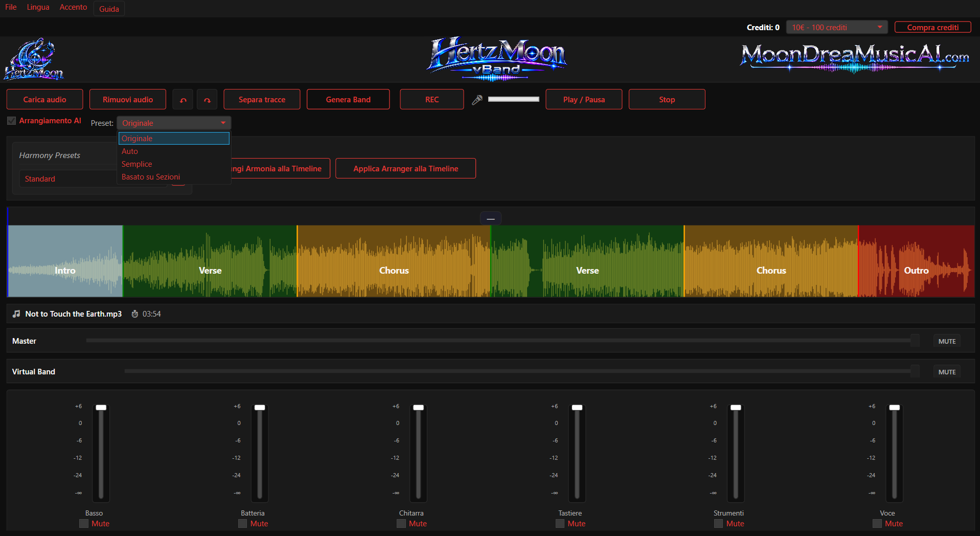Start recording with the REC button

(432, 99)
